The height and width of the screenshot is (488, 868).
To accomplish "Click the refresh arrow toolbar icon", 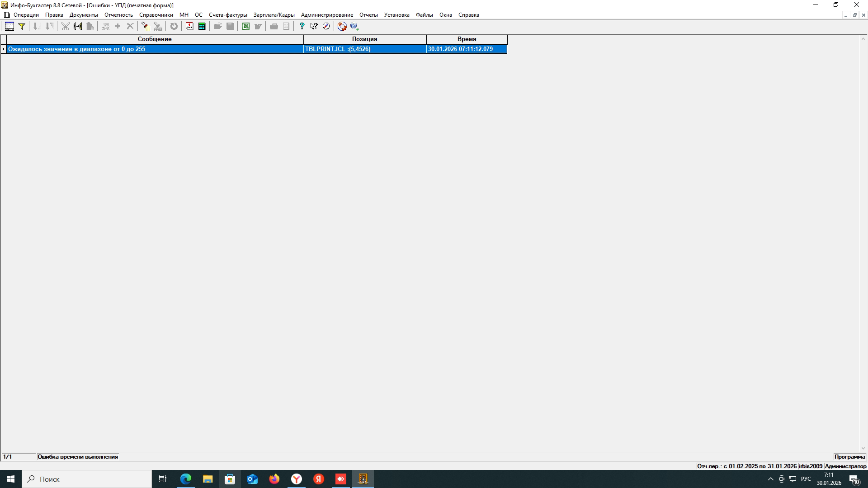I will coord(174,26).
